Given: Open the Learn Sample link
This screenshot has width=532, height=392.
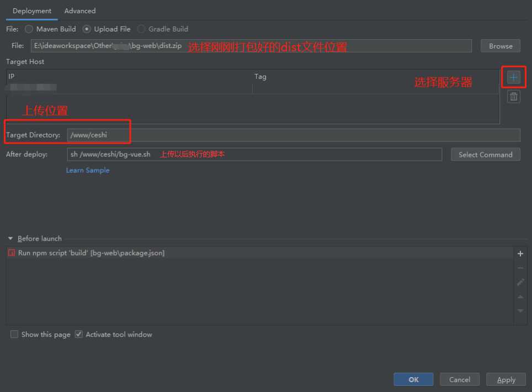Looking at the screenshot, I should (88, 170).
